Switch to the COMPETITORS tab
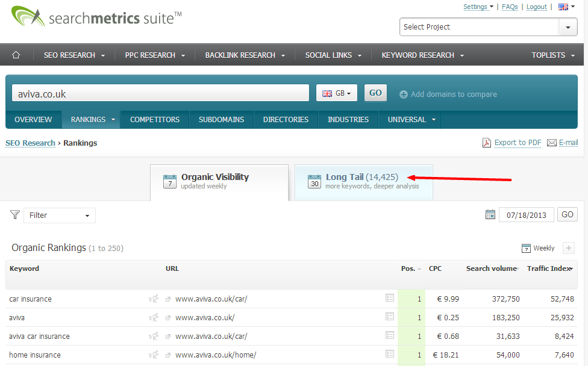 tap(155, 120)
